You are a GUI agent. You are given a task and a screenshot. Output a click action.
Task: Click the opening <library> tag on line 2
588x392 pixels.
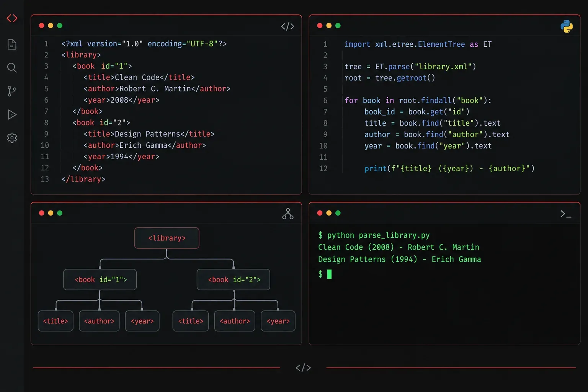pos(81,55)
